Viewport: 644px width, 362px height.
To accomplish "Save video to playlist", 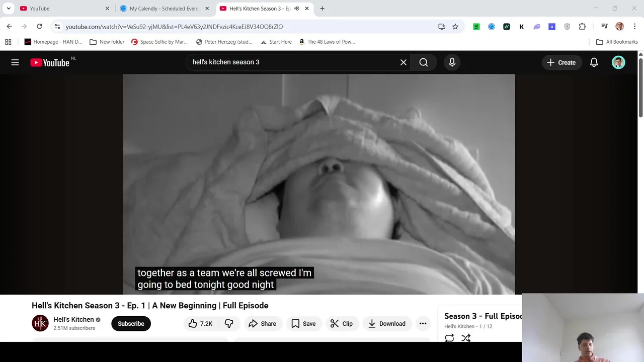I will point(304,324).
